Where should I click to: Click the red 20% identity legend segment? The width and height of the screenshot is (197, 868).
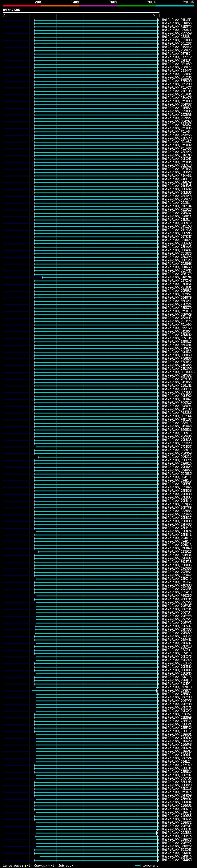(22, 6)
